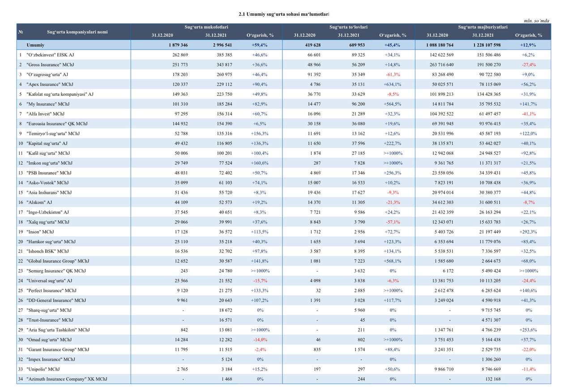Image resolution: width=573 pixels, height=392 pixels.
Task: Click the "mln. so'mda" unit note
Action: pyautogui.click(x=536, y=21)
